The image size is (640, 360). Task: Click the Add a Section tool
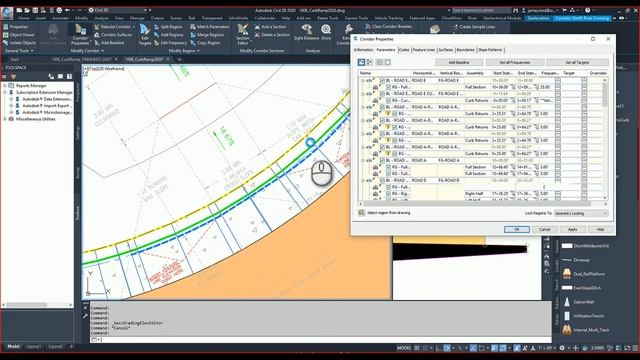pyautogui.click(x=270, y=27)
